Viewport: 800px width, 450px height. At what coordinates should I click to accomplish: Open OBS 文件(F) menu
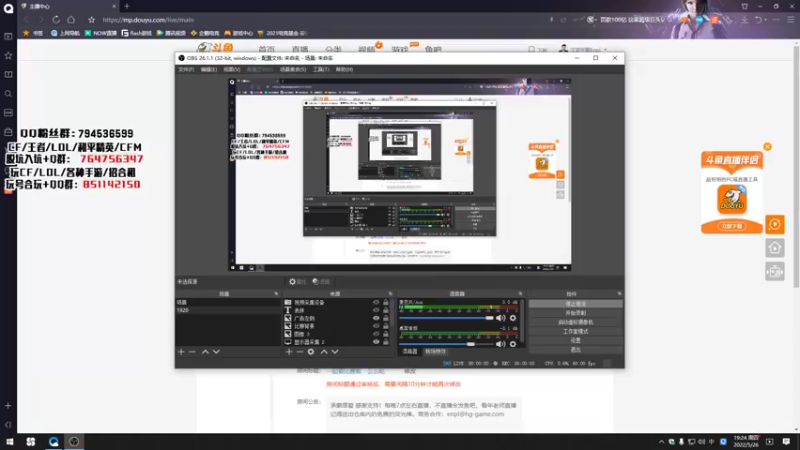point(186,69)
